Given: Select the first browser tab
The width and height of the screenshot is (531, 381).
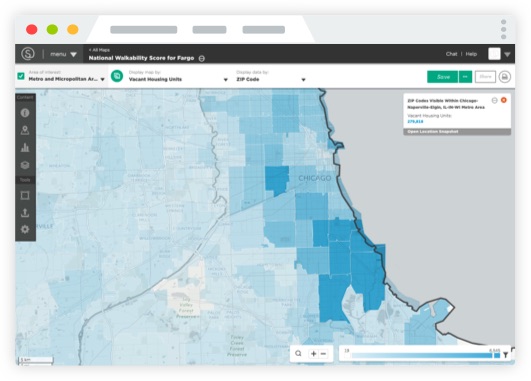Looking at the screenshot, I should [x=144, y=30].
